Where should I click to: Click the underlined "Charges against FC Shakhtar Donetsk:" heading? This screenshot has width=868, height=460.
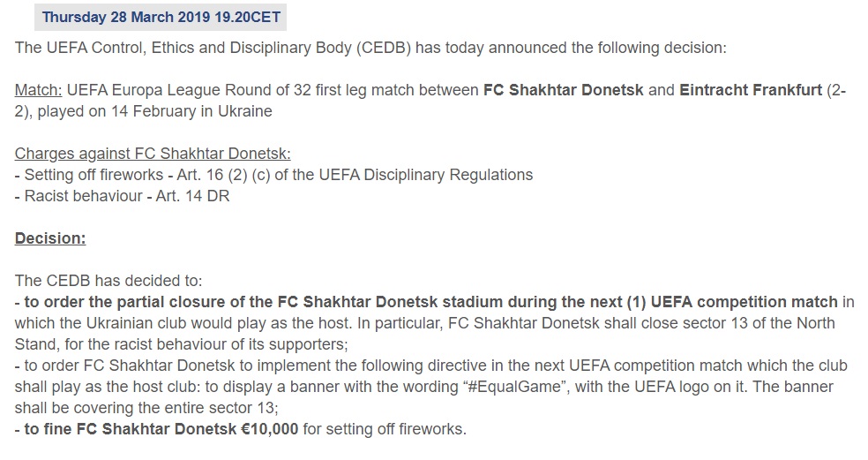click(x=153, y=154)
